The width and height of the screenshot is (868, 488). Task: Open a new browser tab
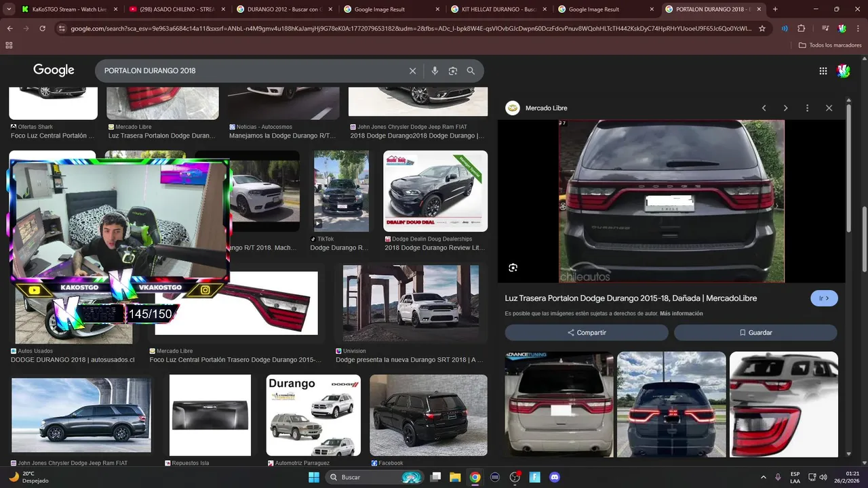(x=775, y=9)
